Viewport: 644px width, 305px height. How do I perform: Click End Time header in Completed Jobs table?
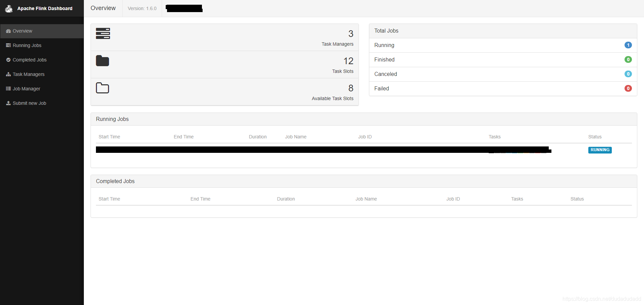[201, 199]
